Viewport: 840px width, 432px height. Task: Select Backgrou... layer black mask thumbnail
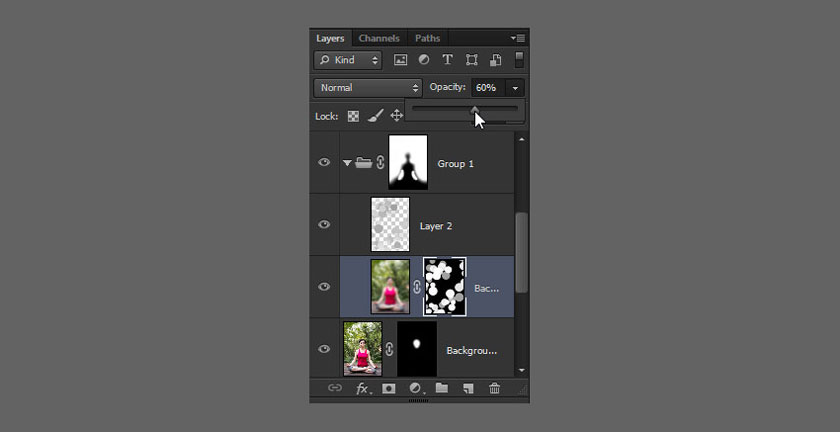417,349
